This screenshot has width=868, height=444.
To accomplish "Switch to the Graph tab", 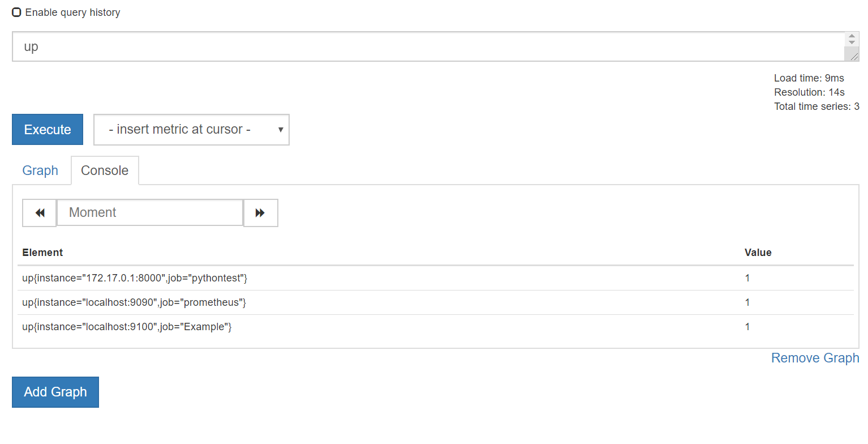I will pos(40,170).
